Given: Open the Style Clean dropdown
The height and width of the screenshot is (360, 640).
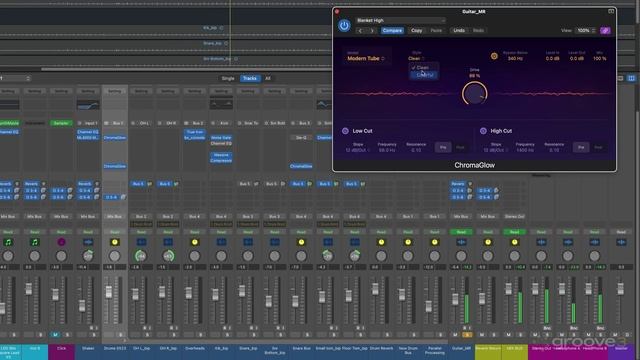Looking at the screenshot, I should (416, 58).
